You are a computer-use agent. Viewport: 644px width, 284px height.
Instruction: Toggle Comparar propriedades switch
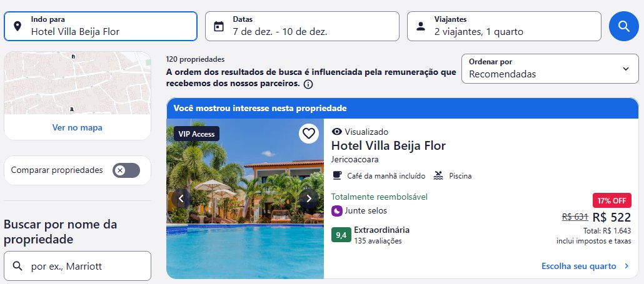coord(126,170)
